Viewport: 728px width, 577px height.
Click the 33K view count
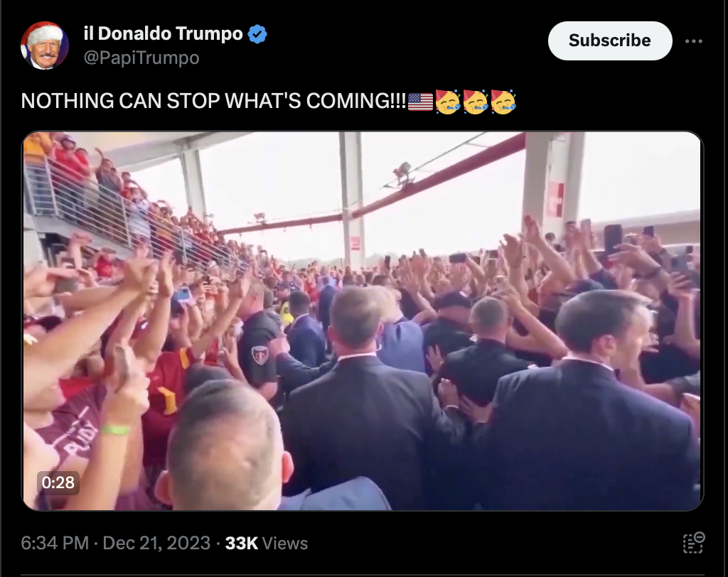coord(242,543)
